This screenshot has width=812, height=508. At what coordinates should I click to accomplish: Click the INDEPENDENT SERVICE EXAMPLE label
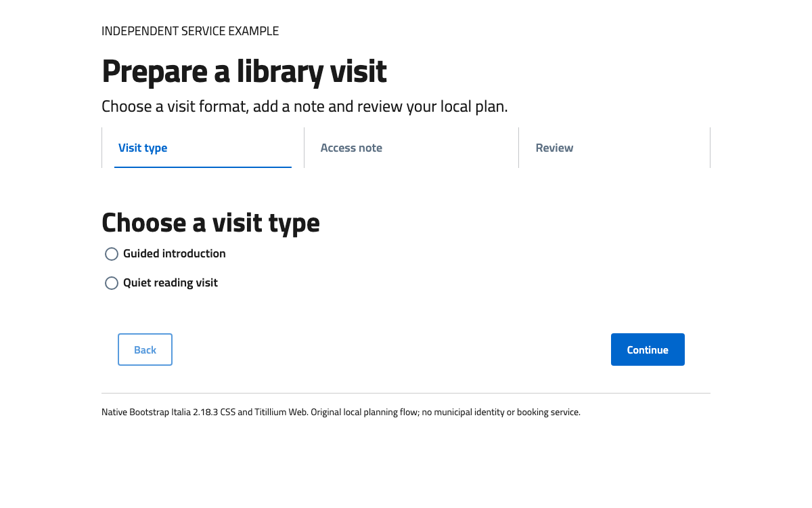[190, 31]
